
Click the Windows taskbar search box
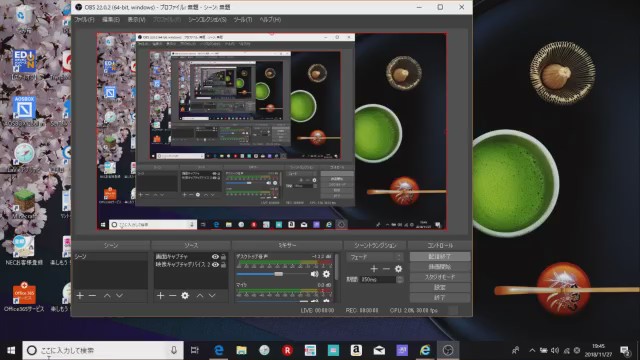(103, 350)
